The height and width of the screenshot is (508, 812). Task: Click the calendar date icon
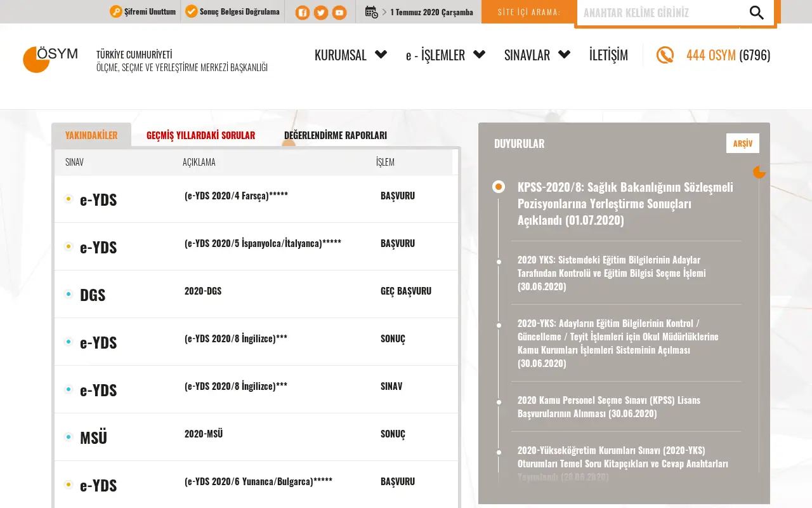(x=372, y=11)
